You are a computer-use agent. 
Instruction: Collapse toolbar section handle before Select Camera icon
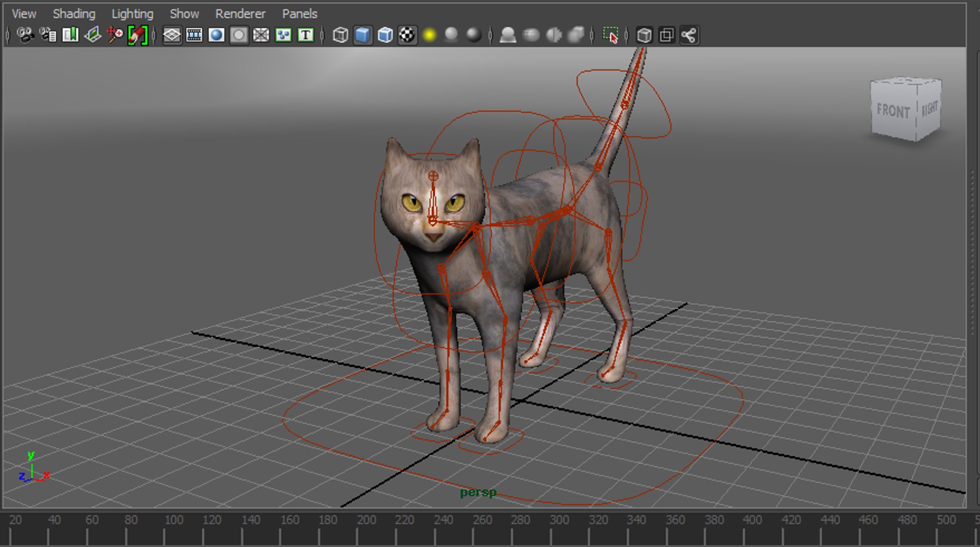8,35
